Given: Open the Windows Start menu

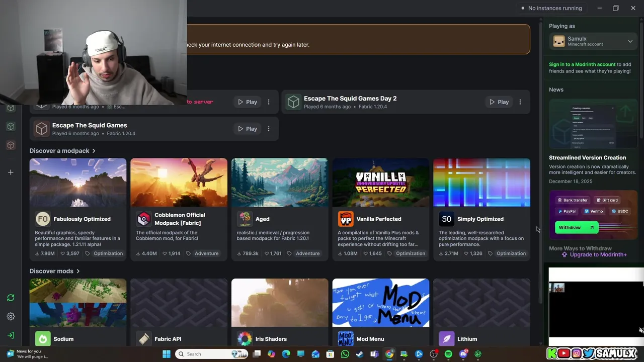Looking at the screenshot, I should (x=167, y=354).
